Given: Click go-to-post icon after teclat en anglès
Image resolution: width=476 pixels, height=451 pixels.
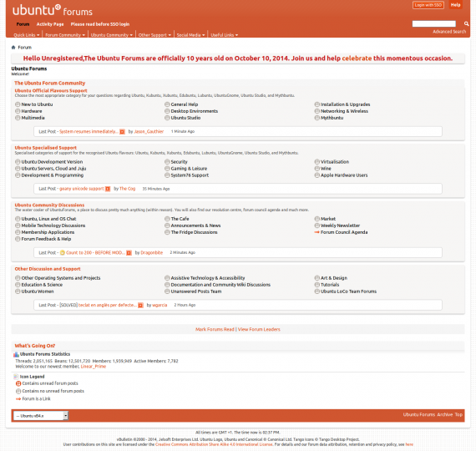Looking at the screenshot, I should (x=140, y=305).
